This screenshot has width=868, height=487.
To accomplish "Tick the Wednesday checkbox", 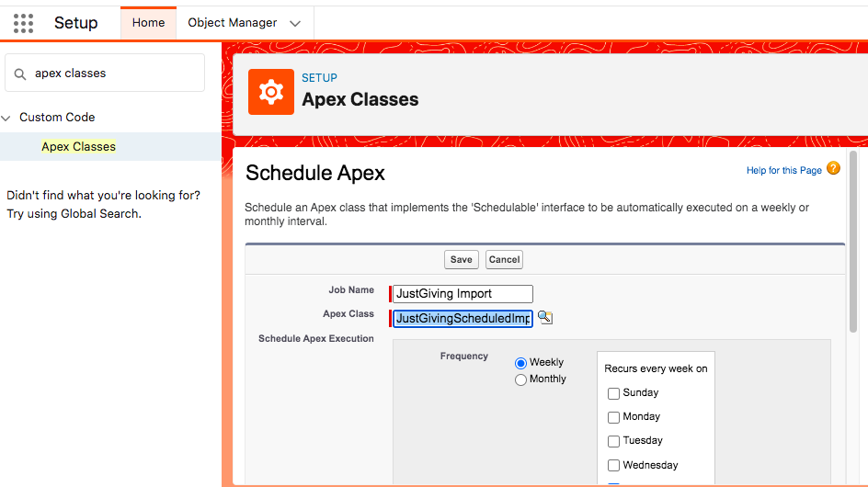I will click(x=613, y=466).
